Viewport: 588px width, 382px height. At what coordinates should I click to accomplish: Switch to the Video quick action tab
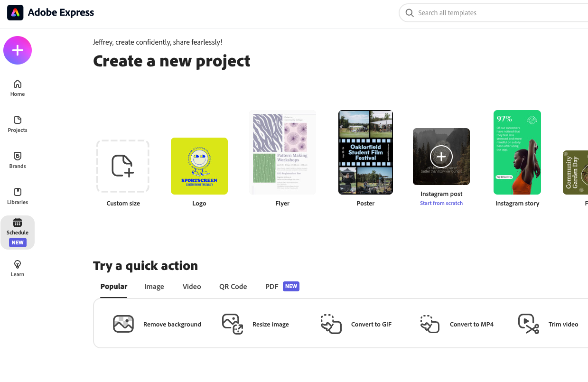point(192,287)
